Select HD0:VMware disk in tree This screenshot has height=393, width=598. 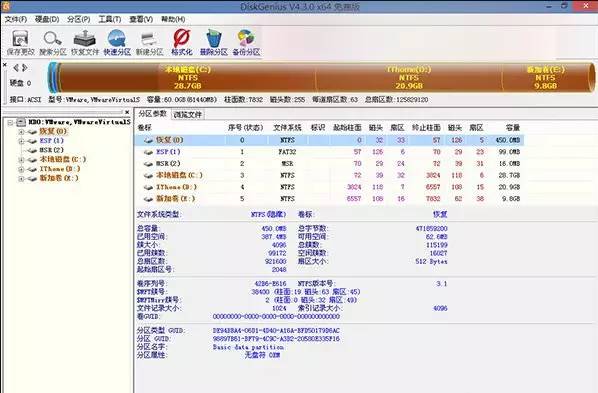[79, 122]
